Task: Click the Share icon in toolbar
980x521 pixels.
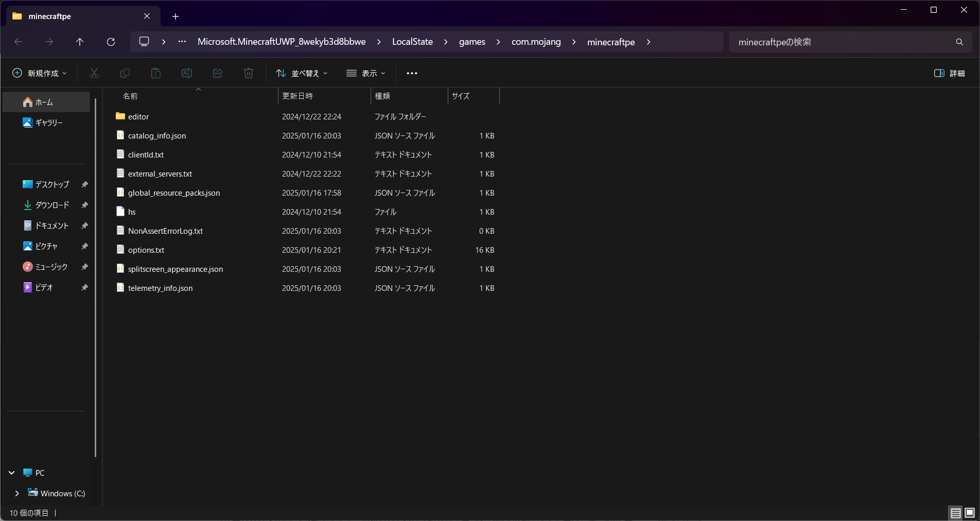Action: click(218, 73)
